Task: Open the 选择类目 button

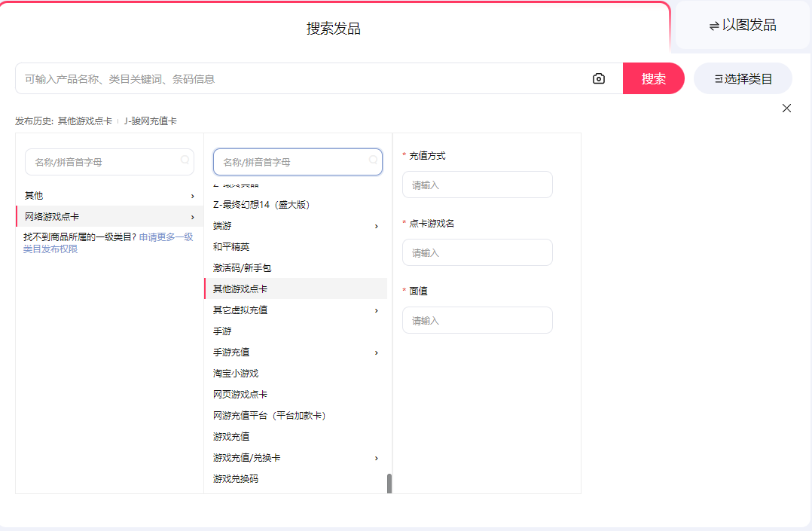Action: coord(743,78)
